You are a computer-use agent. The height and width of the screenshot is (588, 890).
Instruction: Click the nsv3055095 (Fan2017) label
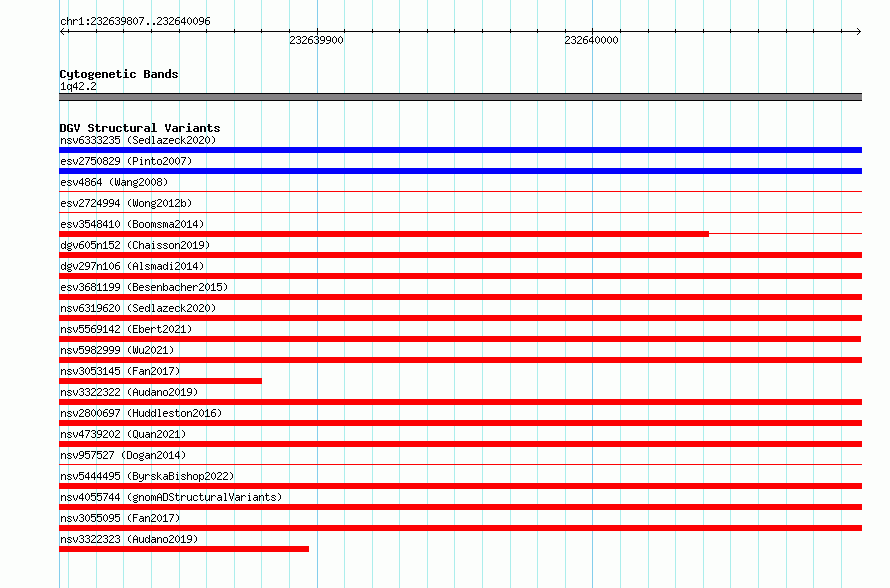click(x=120, y=518)
